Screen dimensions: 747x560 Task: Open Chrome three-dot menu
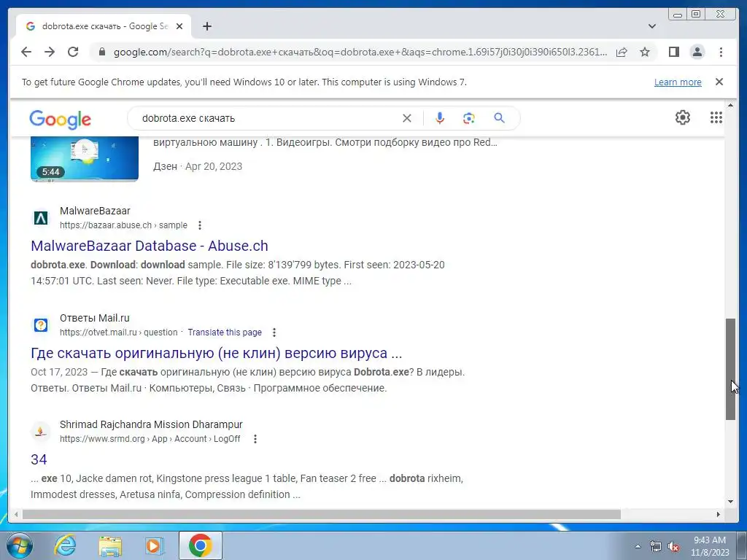721,52
